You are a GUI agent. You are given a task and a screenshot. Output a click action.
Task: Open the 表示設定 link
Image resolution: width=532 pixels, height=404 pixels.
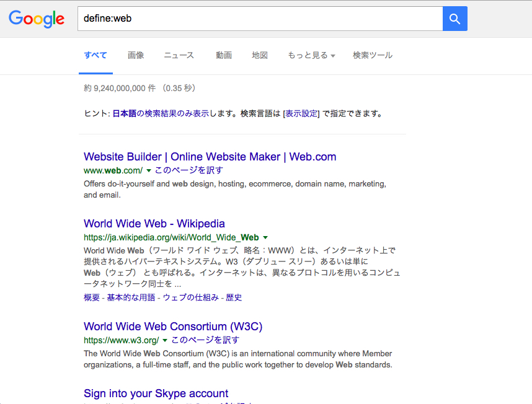[301, 113]
